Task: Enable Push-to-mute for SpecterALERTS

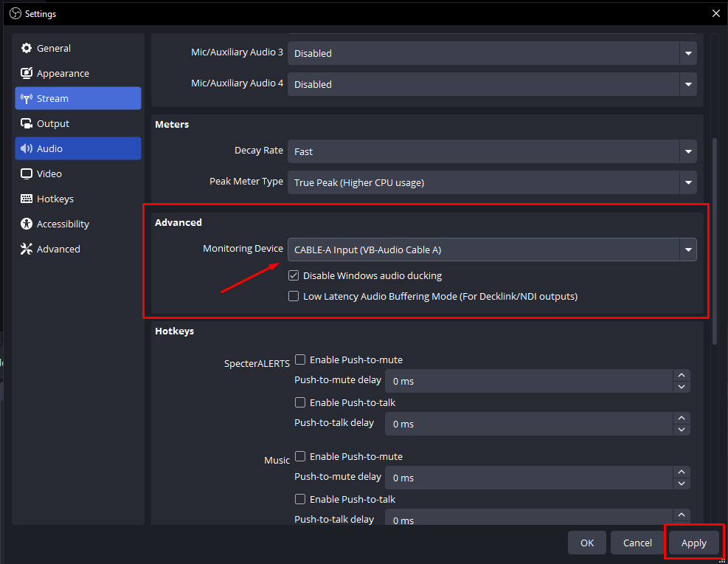Action: coord(300,360)
